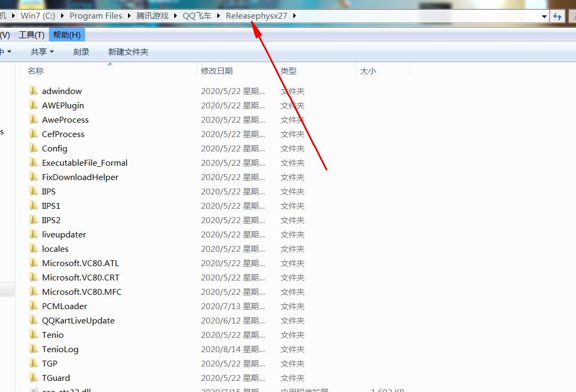The image size is (576, 392).
Task: Click the Tenio folder icon
Action: point(33,335)
